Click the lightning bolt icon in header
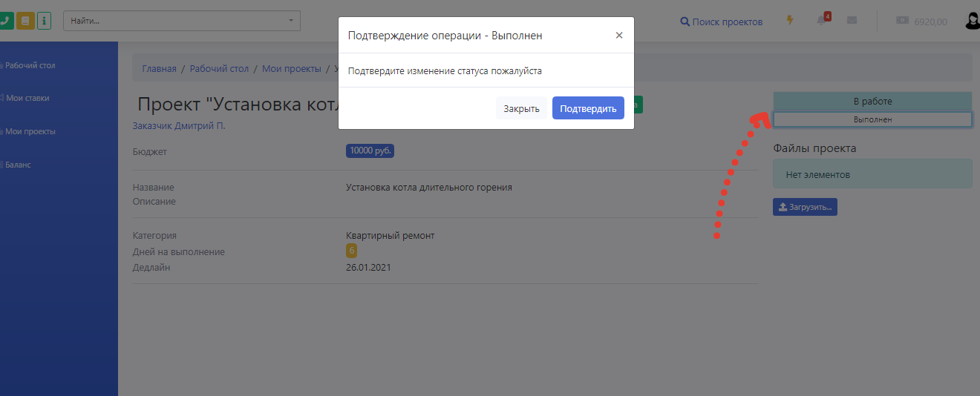Screen dimensions: 980x396 tap(790, 20)
